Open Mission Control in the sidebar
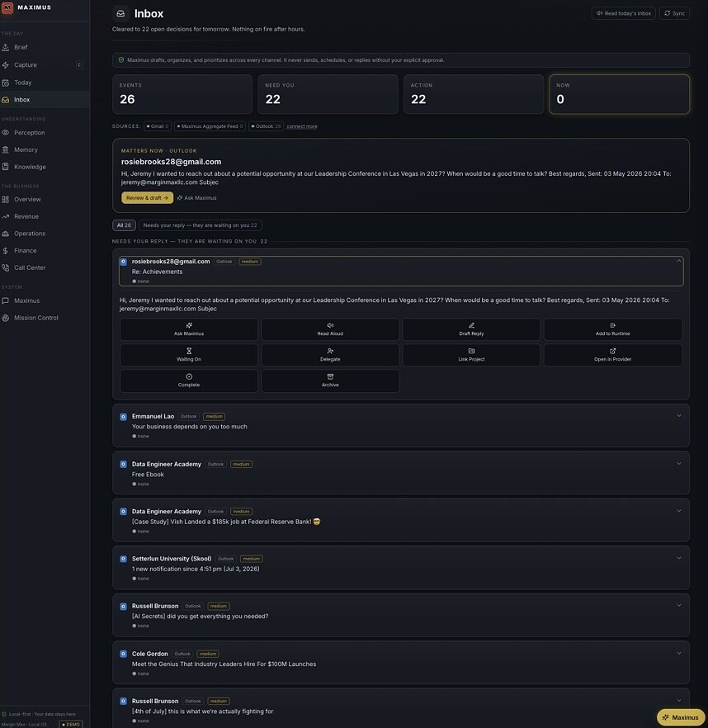 point(45,318)
